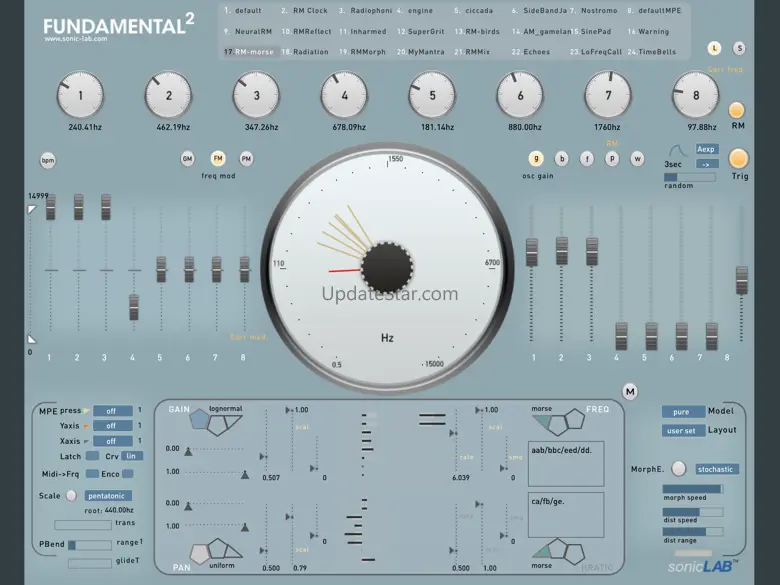780x585 pixels.
Task: Select preset 8. defaultMPE
Action: coord(654,10)
